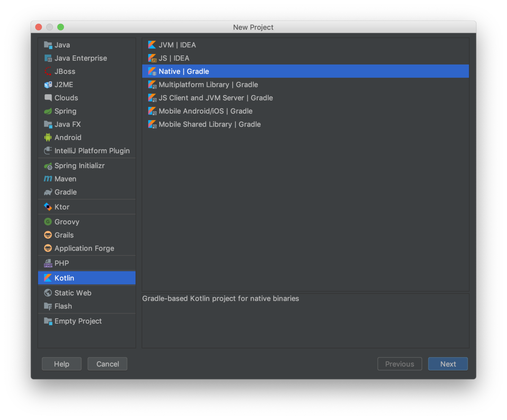
Task: Choose the Gradle label in sidebar
Action: pyautogui.click(x=65, y=192)
